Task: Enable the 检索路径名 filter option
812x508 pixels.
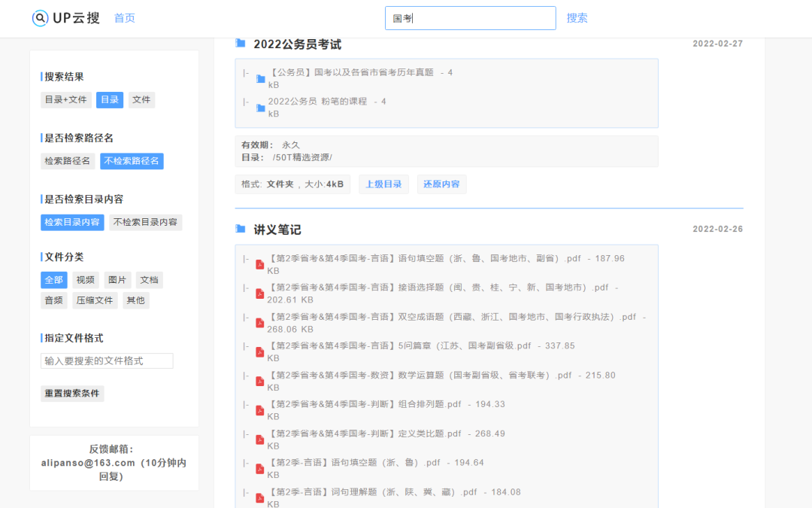Action: click(x=68, y=160)
